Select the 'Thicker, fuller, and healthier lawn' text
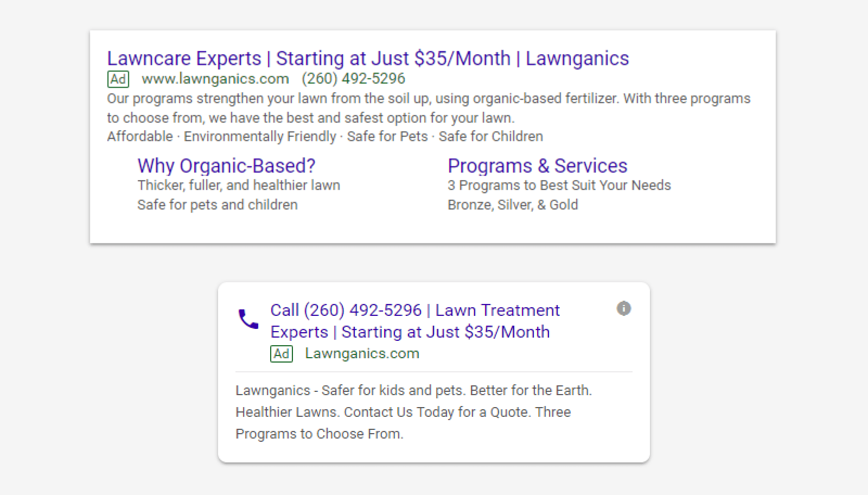This screenshot has height=495, width=868. [x=238, y=185]
